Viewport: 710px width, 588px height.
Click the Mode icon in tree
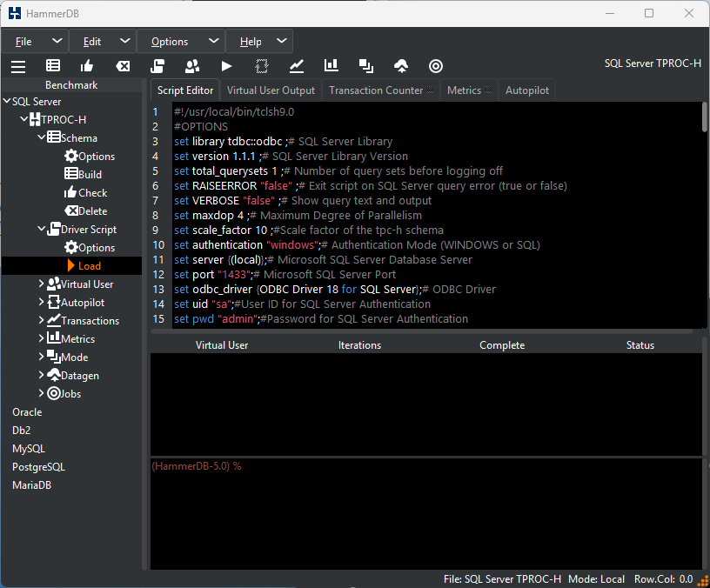click(x=54, y=357)
